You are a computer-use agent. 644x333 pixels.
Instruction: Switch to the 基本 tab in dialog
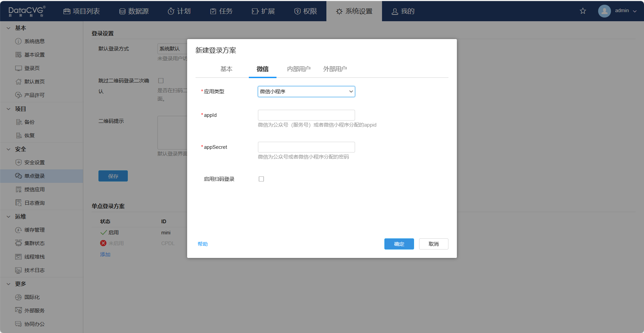pos(226,69)
